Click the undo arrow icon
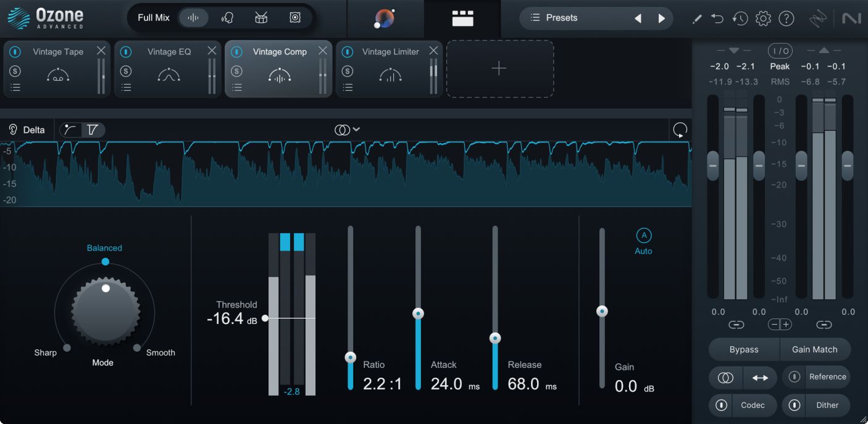868x424 pixels. 717,19
